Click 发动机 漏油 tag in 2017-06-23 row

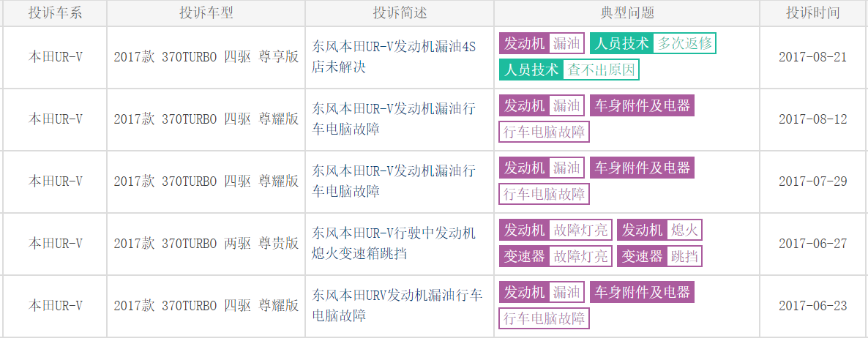tap(542, 292)
